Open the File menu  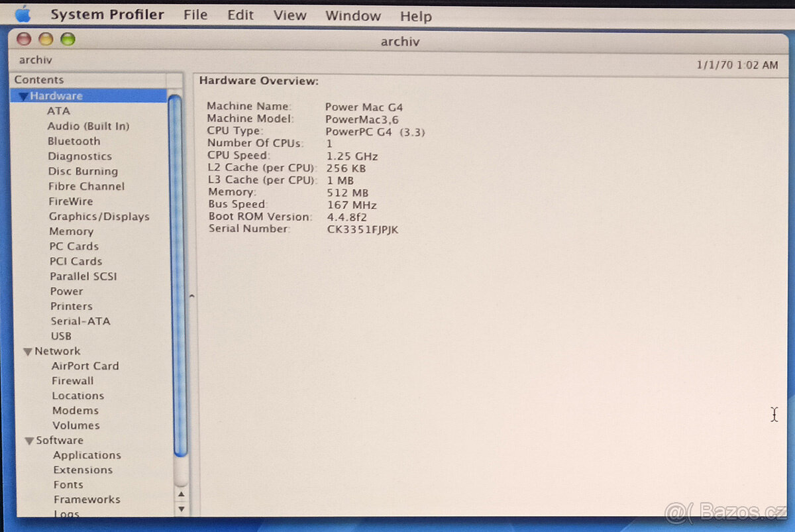(195, 15)
